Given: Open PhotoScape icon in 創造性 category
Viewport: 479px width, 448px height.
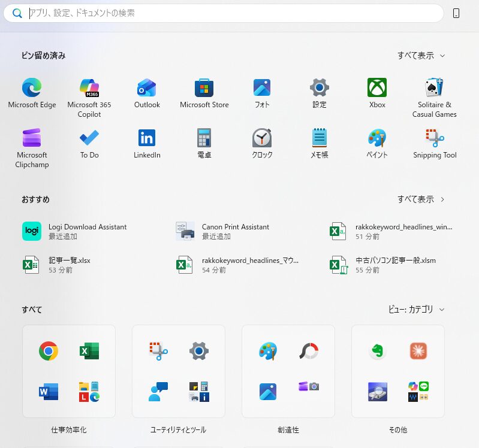Looking at the screenshot, I should pos(309,351).
